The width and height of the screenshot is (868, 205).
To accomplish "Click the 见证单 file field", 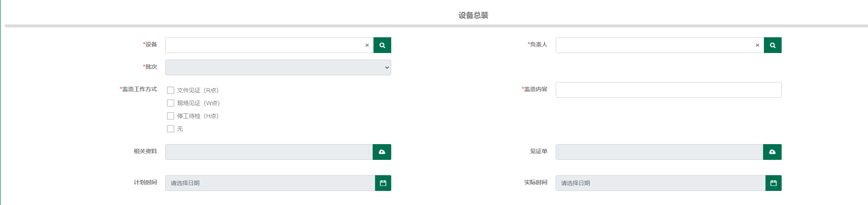I will pyautogui.click(x=659, y=152).
